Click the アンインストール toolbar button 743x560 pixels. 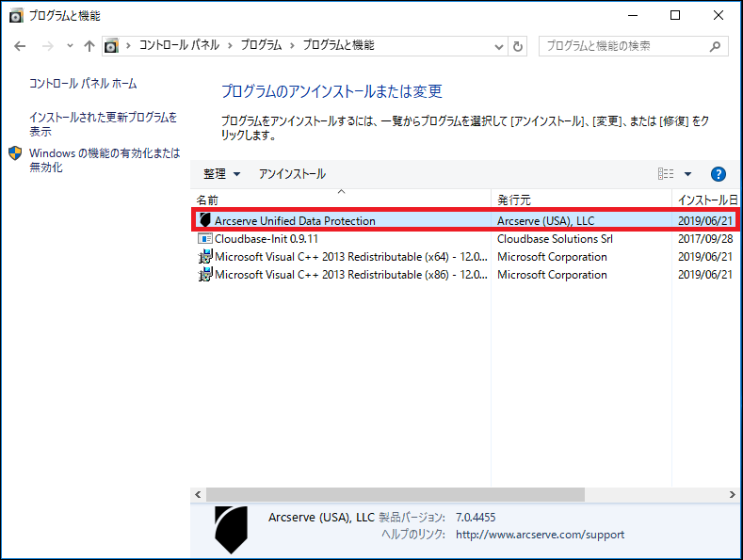pyautogui.click(x=292, y=174)
